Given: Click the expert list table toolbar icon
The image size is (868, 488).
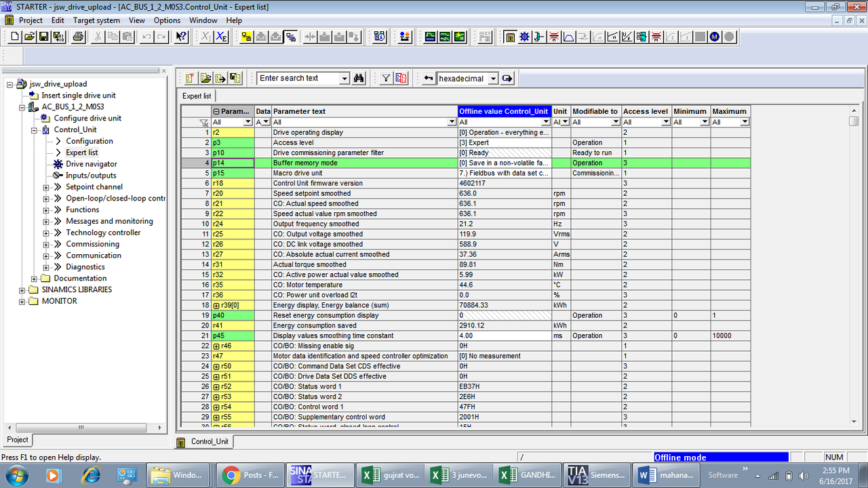Looking at the screenshot, I should click(x=510, y=37).
